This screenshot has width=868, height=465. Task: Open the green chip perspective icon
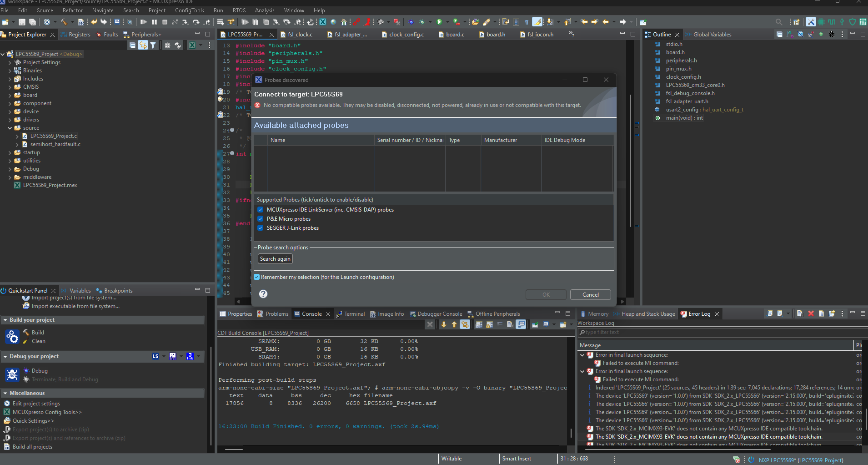point(821,22)
